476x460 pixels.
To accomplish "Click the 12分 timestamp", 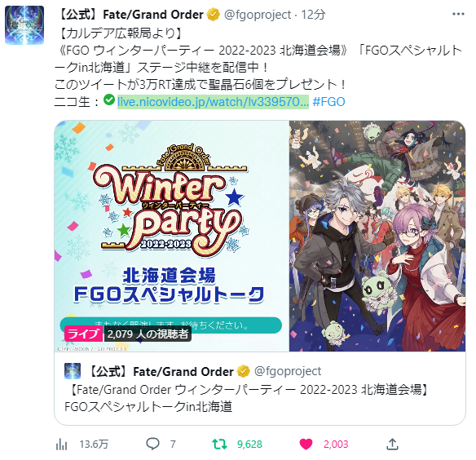I will point(313,15).
